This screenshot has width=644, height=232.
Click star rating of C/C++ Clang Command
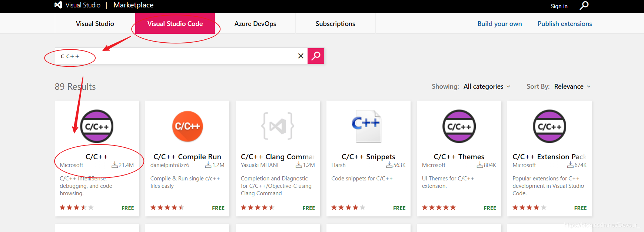tap(258, 208)
